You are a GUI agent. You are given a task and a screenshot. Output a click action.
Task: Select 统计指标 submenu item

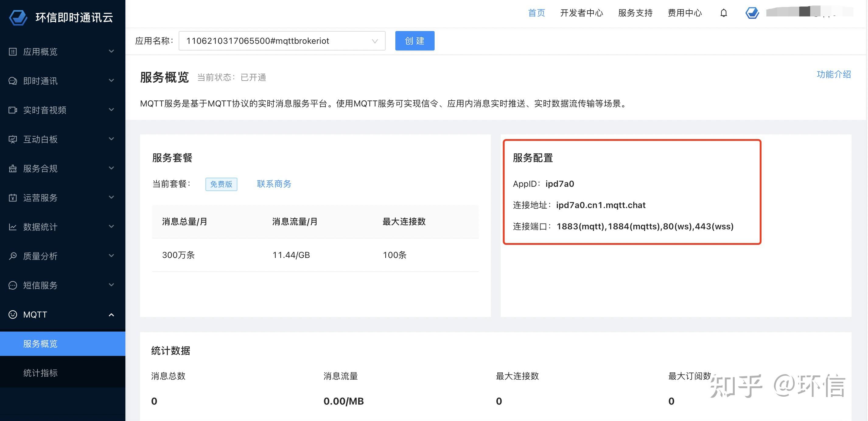(x=40, y=373)
